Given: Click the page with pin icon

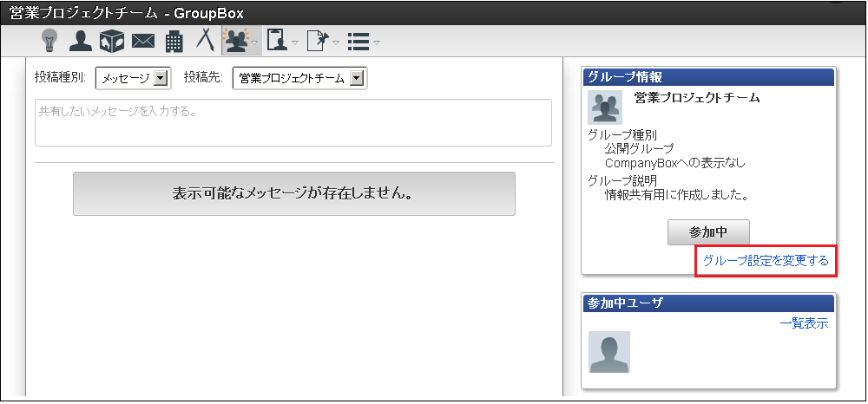Looking at the screenshot, I should point(318,42).
